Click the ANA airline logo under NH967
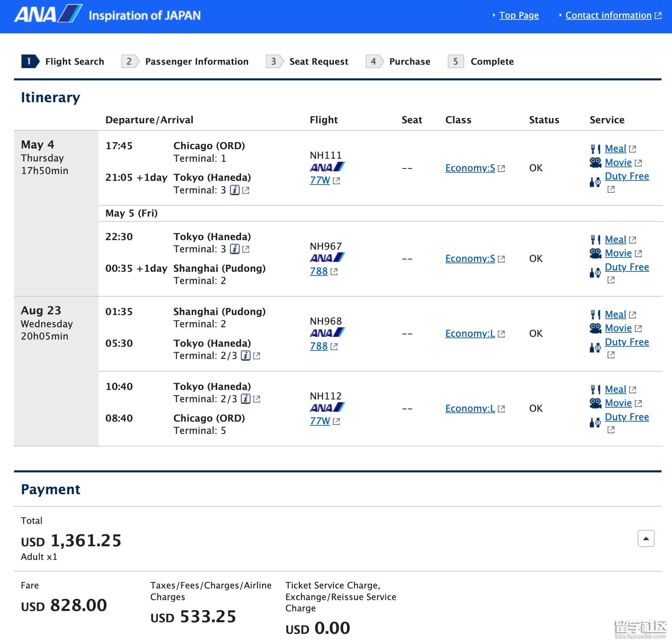The width and height of the screenshot is (672, 643). [x=327, y=257]
